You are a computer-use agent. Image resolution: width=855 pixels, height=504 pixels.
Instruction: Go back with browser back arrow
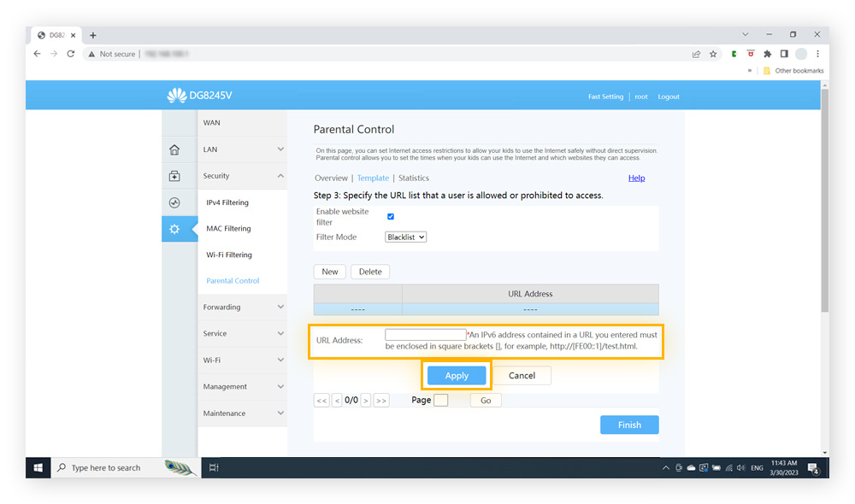(37, 54)
